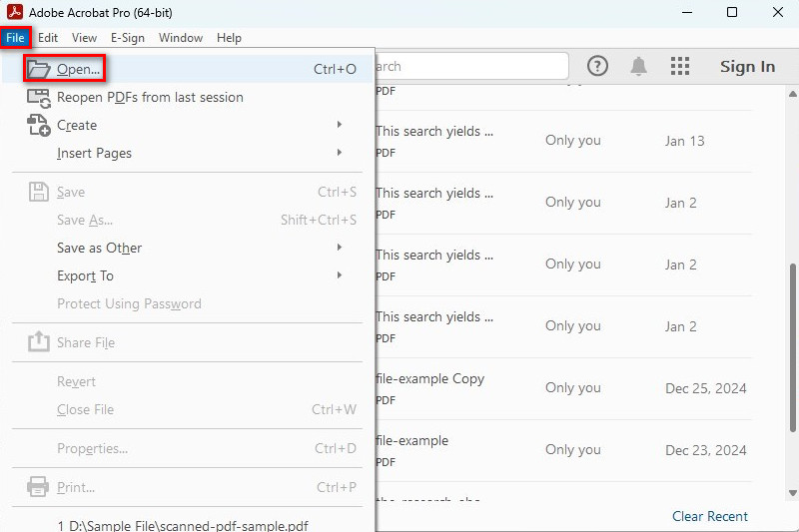The height and width of the screenshot is (532, 799).
Task: Click the Adobe Acrobat logo in title bar
Action: coord(14,13)
